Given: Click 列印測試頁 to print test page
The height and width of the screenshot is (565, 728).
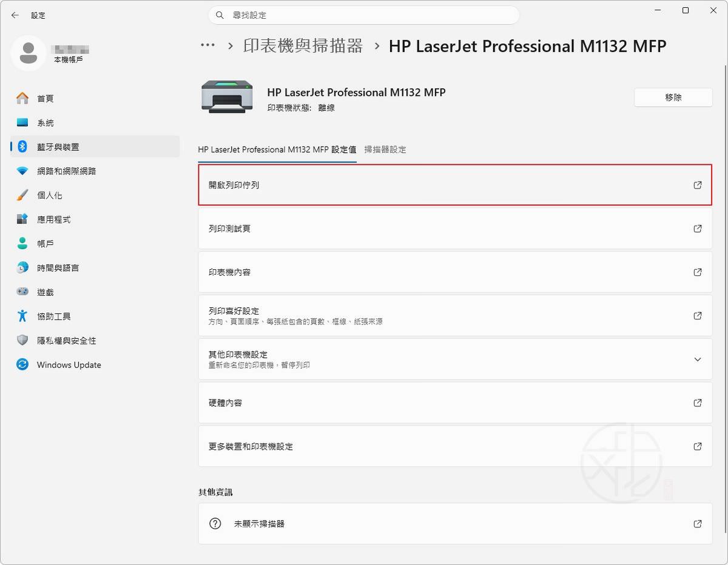Looking at the screenshot, I should [x=455, y=229].
